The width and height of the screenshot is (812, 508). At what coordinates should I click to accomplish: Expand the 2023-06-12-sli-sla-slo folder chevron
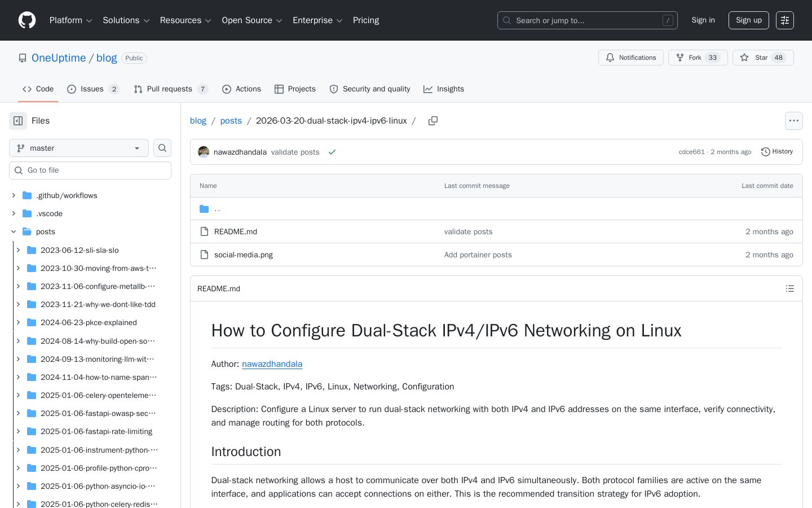coord(18,250)
